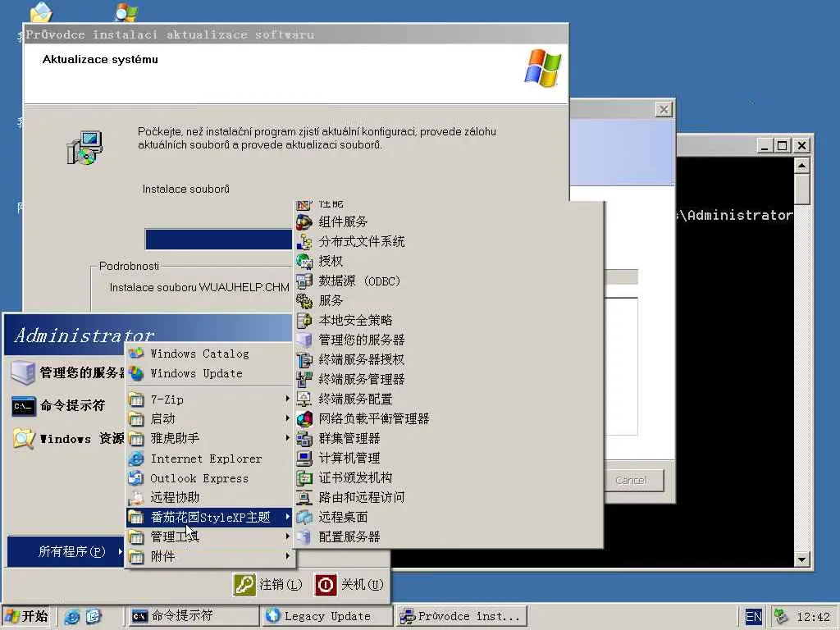The width and height of the screenshot is (840, 630).
Task: Click the 远程桌面 icon
Action: point(304,517)
